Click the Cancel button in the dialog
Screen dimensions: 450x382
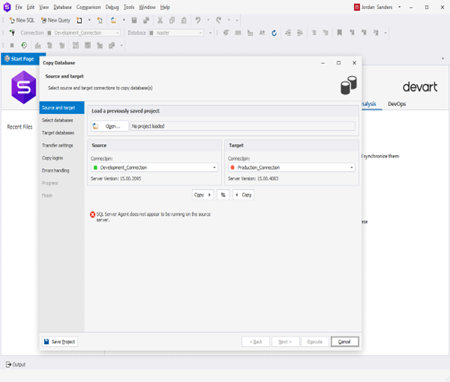coord(345,342)
